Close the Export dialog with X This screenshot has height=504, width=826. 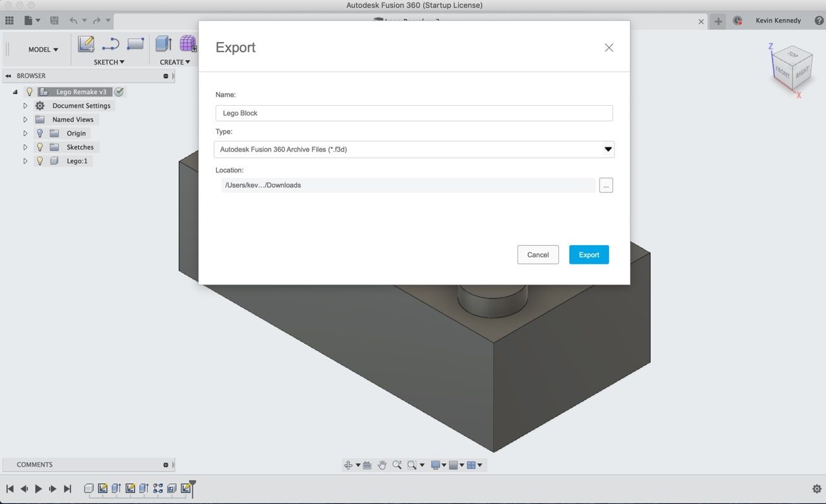(609, 48)
